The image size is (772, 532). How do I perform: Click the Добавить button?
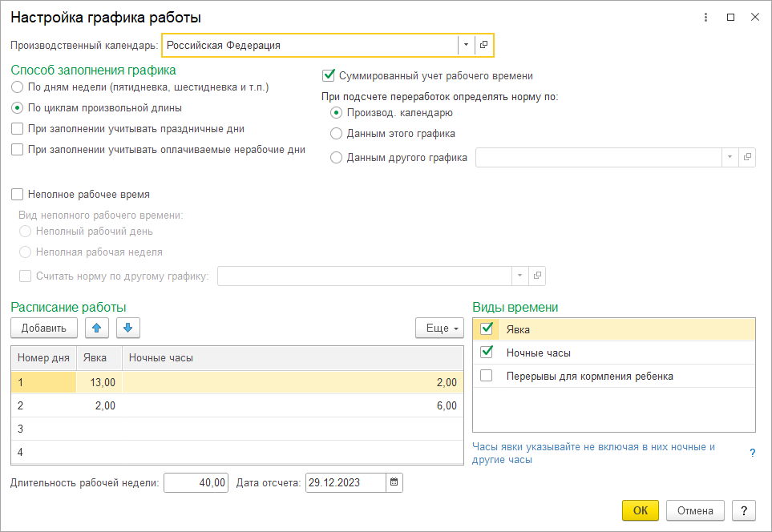point(44,328)
